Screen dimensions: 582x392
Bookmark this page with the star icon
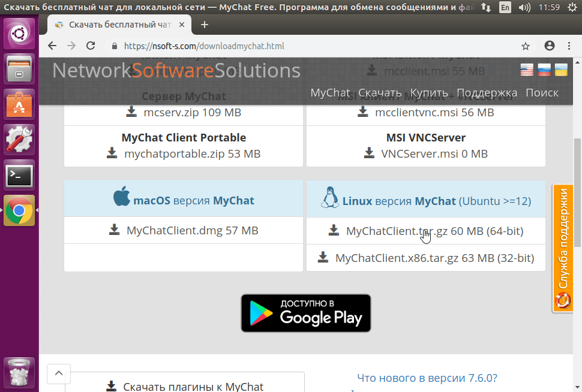click(x=526, y=45)
